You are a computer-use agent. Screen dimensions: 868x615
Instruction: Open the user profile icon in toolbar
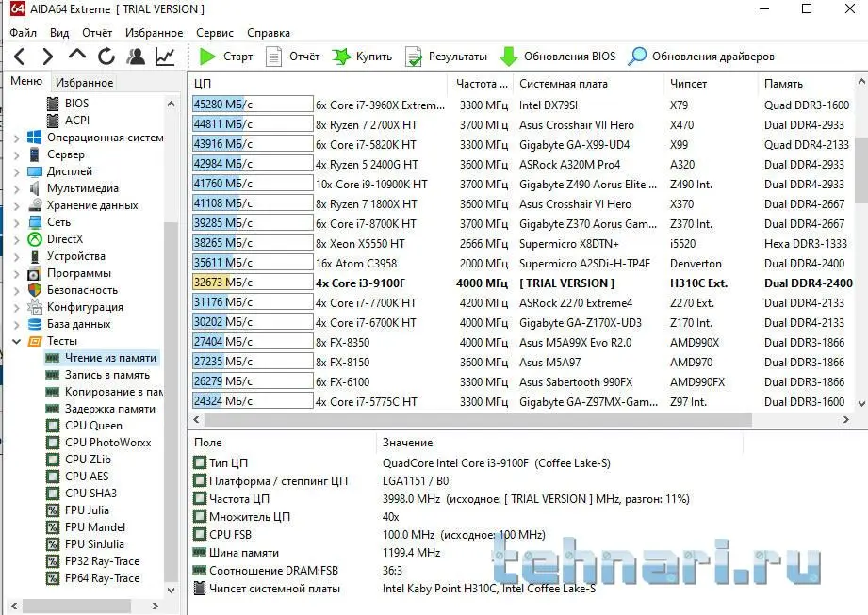coord(136,56)
